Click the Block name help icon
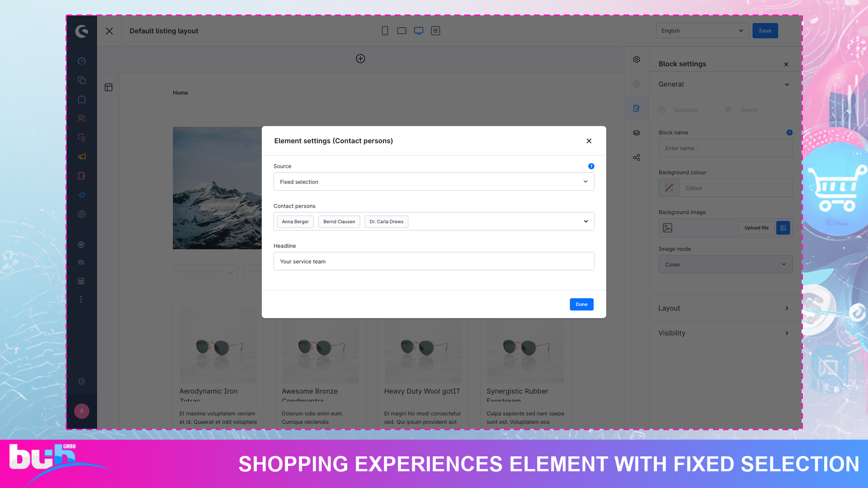This screenshot has width=868, height=488. [x=789, y=132]
